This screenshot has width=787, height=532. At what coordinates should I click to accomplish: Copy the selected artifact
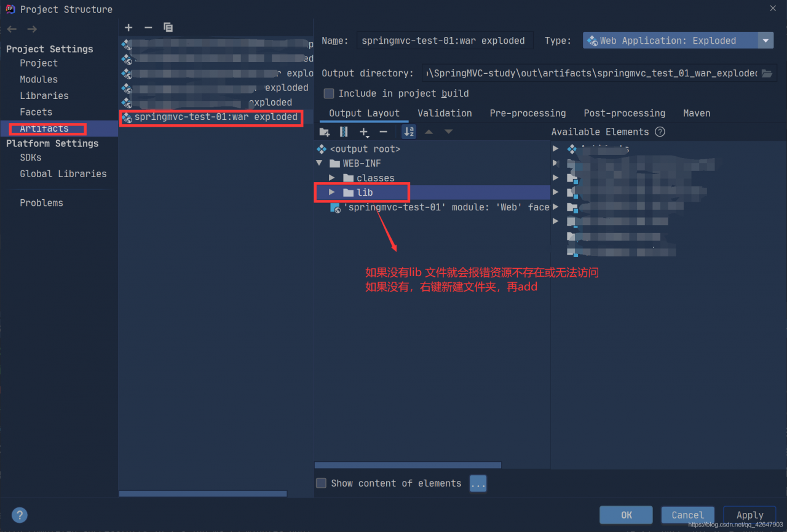pyautogui.click(x=168, y=28)
